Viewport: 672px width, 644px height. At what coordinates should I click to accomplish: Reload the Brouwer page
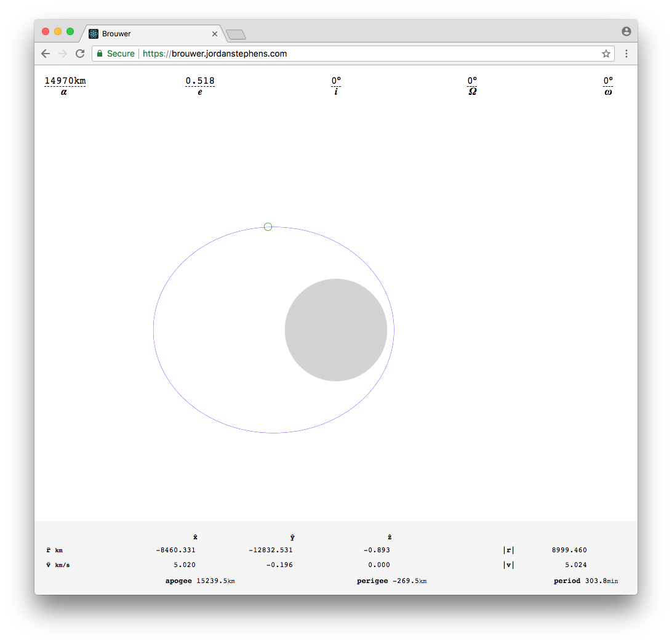point(80,54)
